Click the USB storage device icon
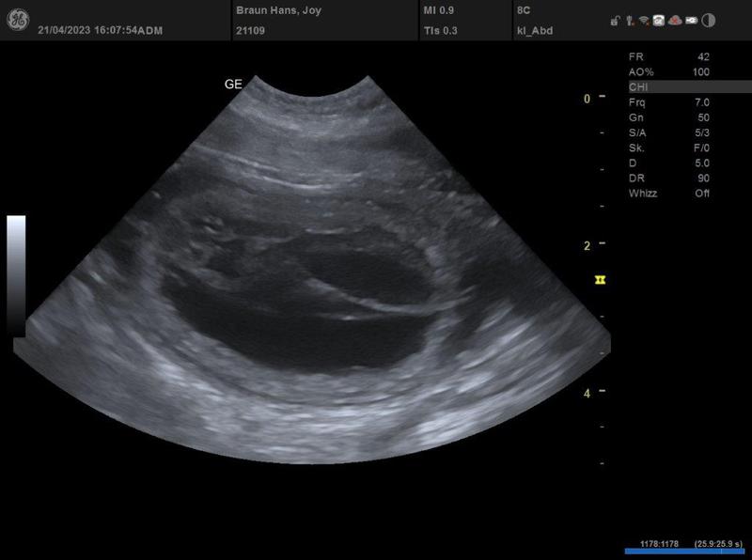Screen dimensions: 752x560 pyautogui.click(x=691, y=20)
